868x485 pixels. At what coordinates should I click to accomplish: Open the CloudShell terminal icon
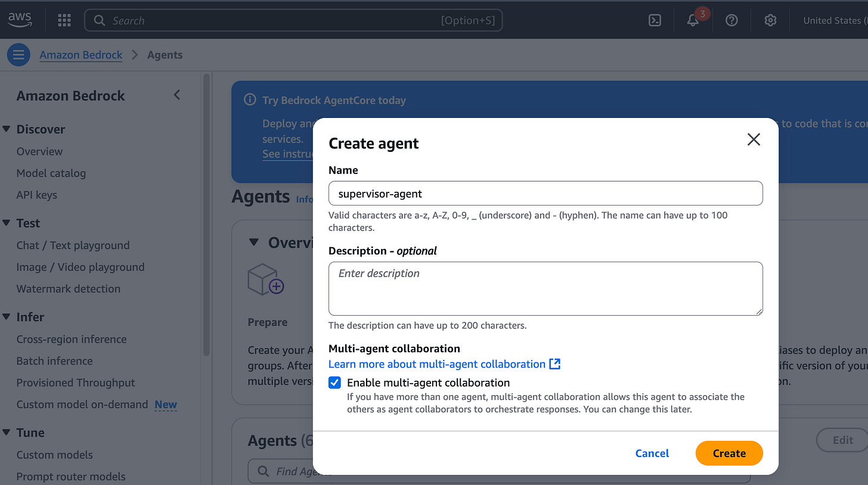(x=655, y=20)
